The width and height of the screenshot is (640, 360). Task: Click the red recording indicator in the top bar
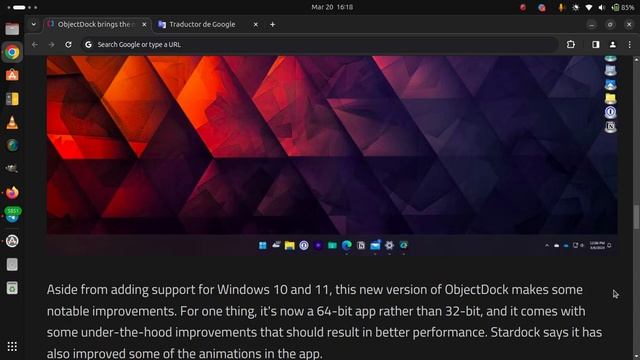tap(522, 7)
